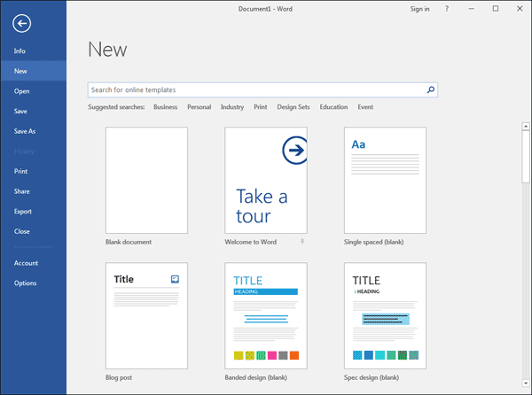Select the Blank document template
The image size is (532, 395).
tap(146, 180)
